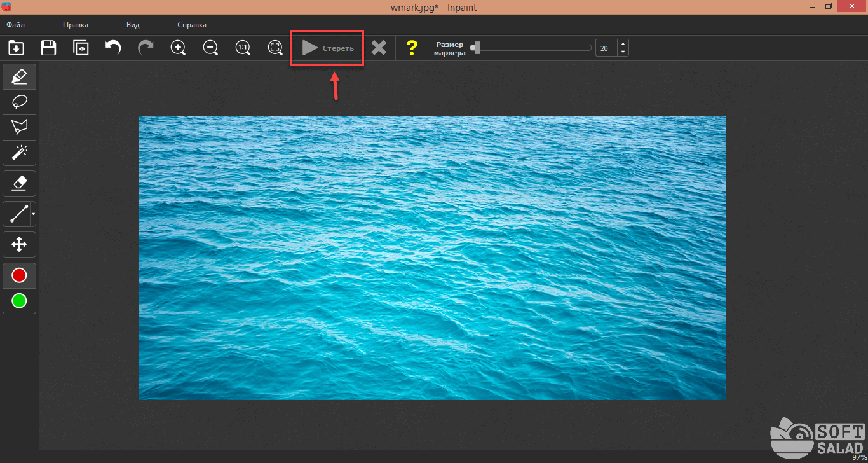The image size is (868, 463).
Task: Open help via yellow question mark
Action: point(412,48)
